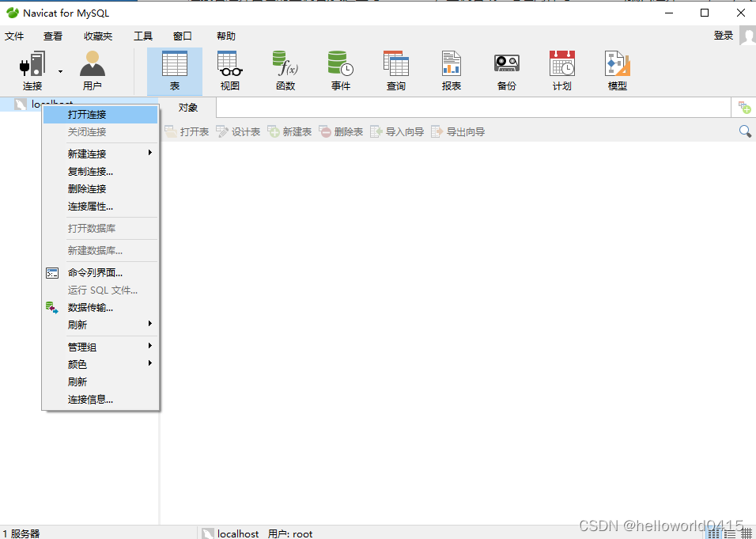Open the 事件 events toolbar icon
The height and width of the screenshot is (539, 756).
341,71
